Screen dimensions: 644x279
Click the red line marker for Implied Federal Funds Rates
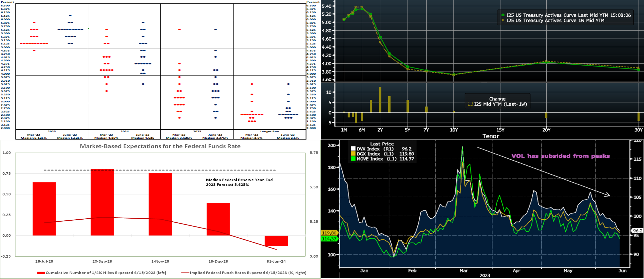click(x=185, y=273)
